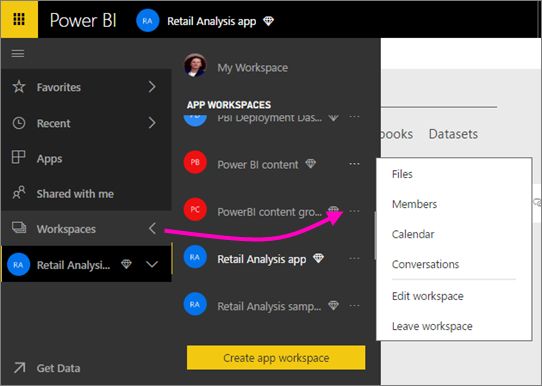Click the PC red avatar icon
542x386 pixels.
[x=195, y=209]
